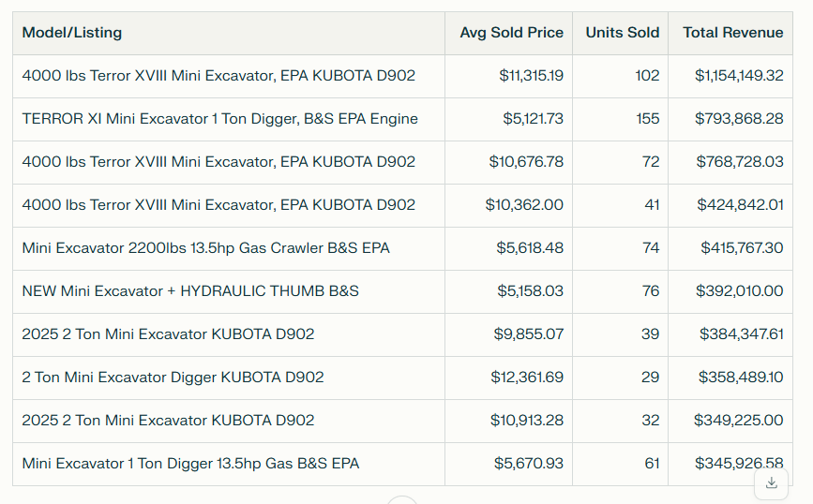Image resolution: width=813 pixels, height=504 pixels.
Task: Select the 2 Ton Mini Excavator Digger listing
Action: pos(173,378)
